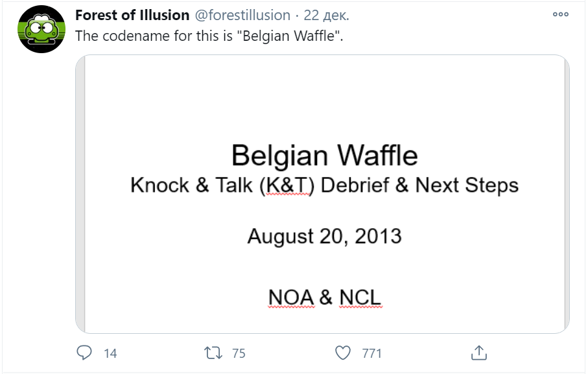588x374 pixels.
Task: Click the reply count 14
Action: [x=110, y=353]
